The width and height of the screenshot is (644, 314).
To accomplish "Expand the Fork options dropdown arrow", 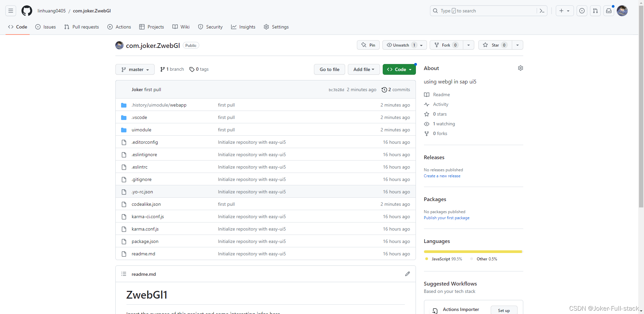I will (469, 45).
